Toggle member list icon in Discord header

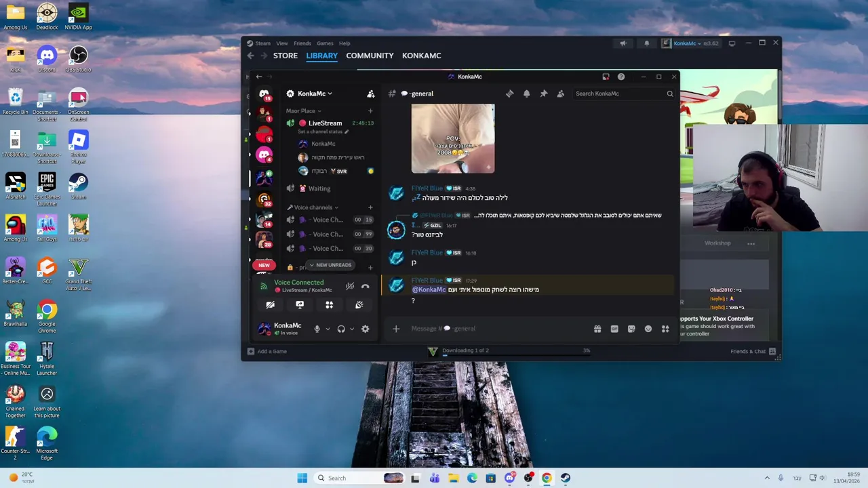(x=560, y=94)
